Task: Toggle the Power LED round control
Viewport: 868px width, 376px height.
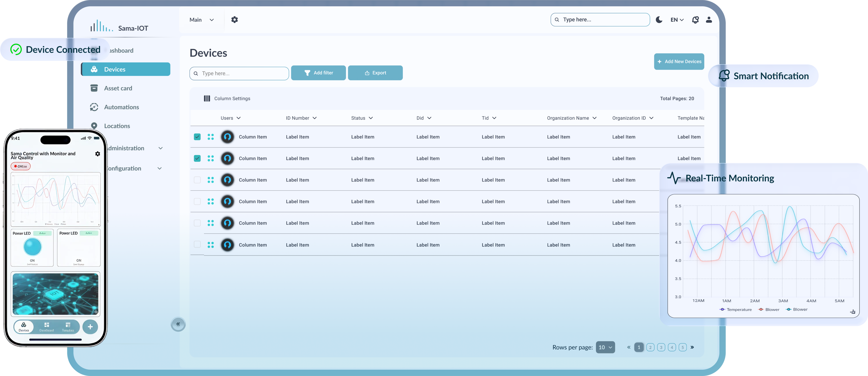Action: 33,246
